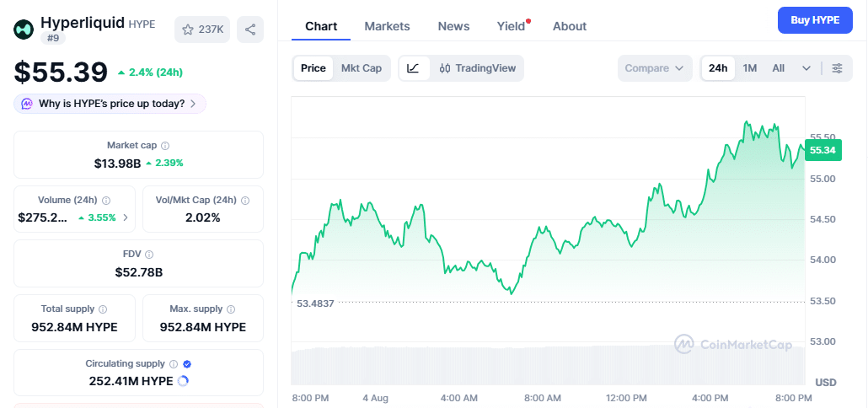Select All time range
The width and height of the screenshot is (868, 408).
coord(779,68)
